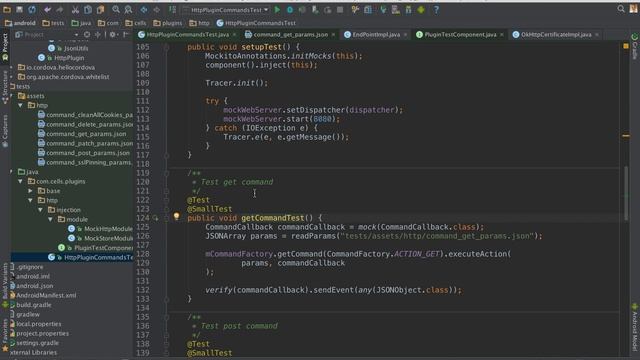Collapse the injection package folder
Viewport: 640px width, 360px height.
(x=40, y=210)
